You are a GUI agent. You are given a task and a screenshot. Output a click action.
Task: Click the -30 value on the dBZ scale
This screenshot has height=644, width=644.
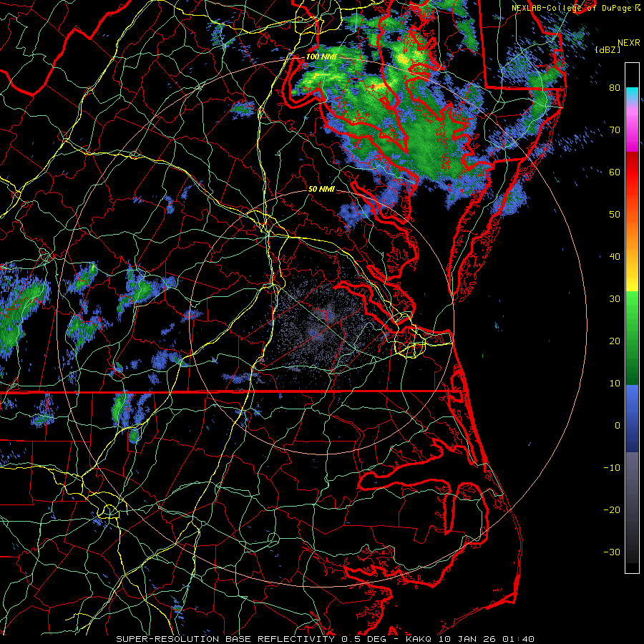pos(612,552)
